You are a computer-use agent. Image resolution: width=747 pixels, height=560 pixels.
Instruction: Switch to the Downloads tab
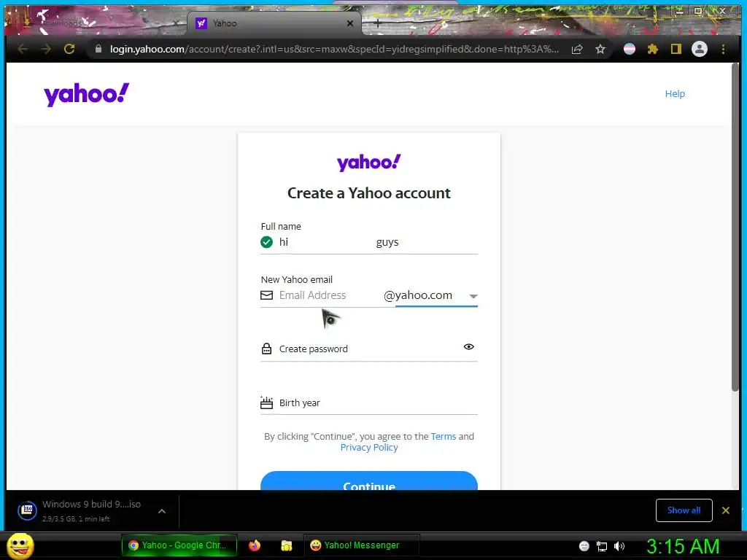(x=96, y=23)
